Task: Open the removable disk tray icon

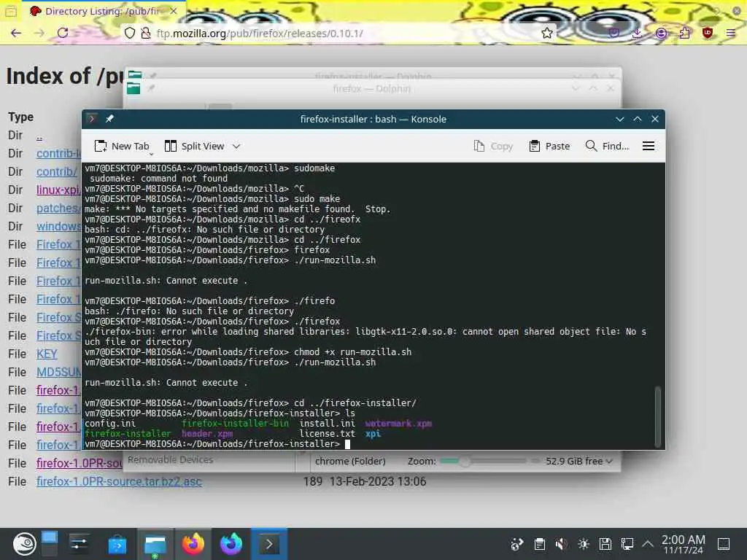Action: pyautogui.click(x=605, y=544)
